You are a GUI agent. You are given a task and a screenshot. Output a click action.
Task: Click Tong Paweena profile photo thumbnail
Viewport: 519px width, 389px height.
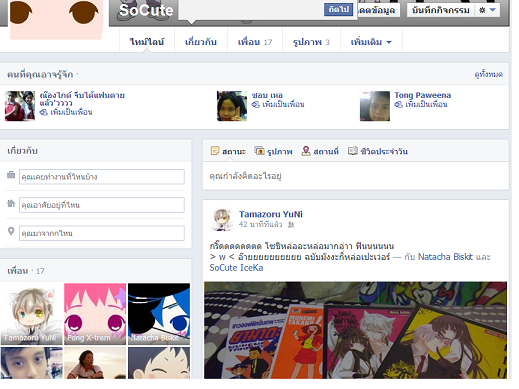(x=375, y=106)
